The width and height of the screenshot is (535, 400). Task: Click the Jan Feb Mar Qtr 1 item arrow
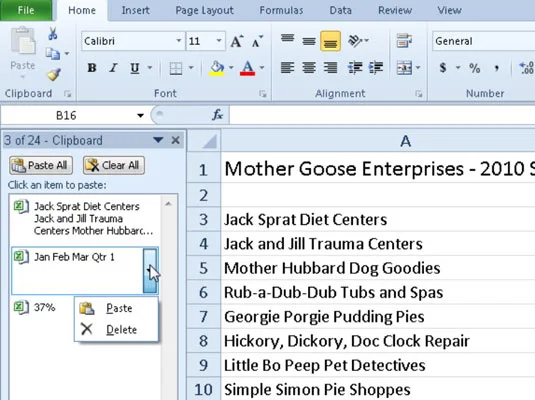[150, 270]
